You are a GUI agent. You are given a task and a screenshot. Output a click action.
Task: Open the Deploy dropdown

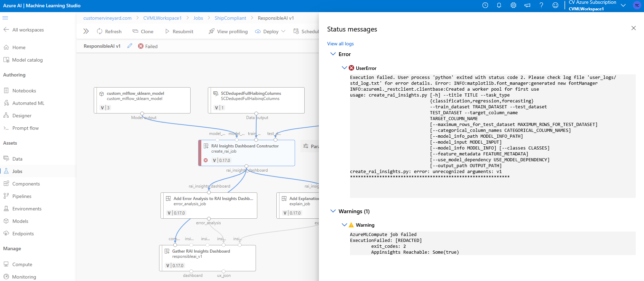pos(270,31)
